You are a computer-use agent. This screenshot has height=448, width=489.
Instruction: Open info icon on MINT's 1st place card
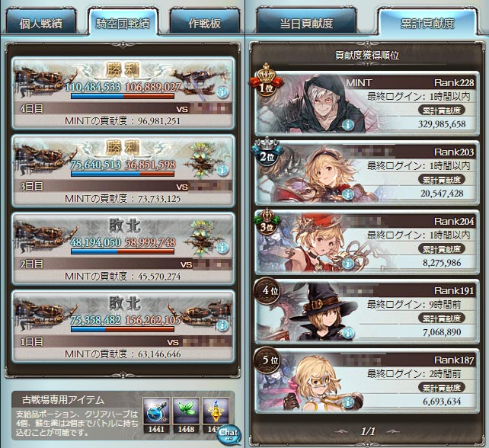pos(348,125)
